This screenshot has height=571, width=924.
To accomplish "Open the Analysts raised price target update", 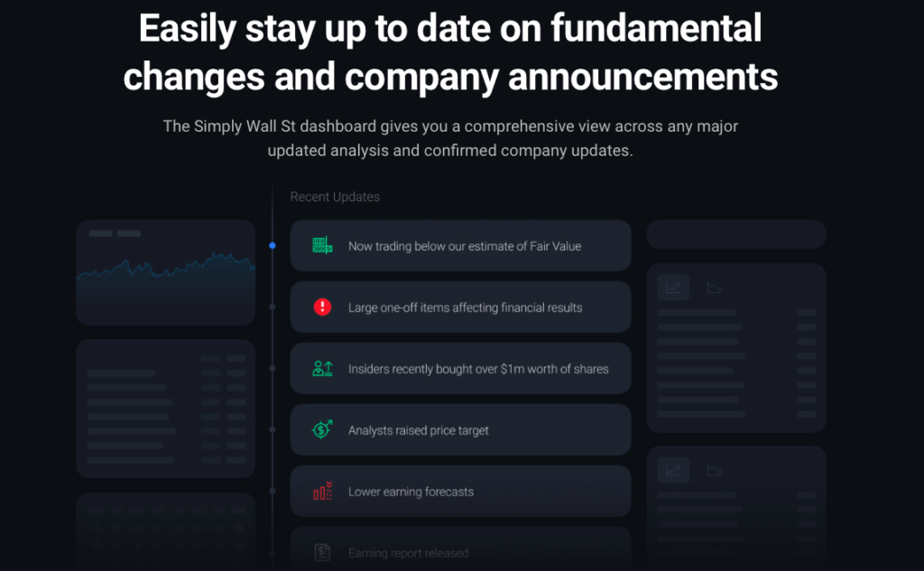I will [x=460, y=428].
